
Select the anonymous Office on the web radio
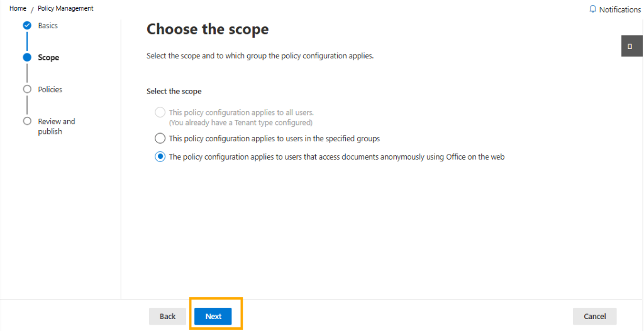[x=160, y=156]
